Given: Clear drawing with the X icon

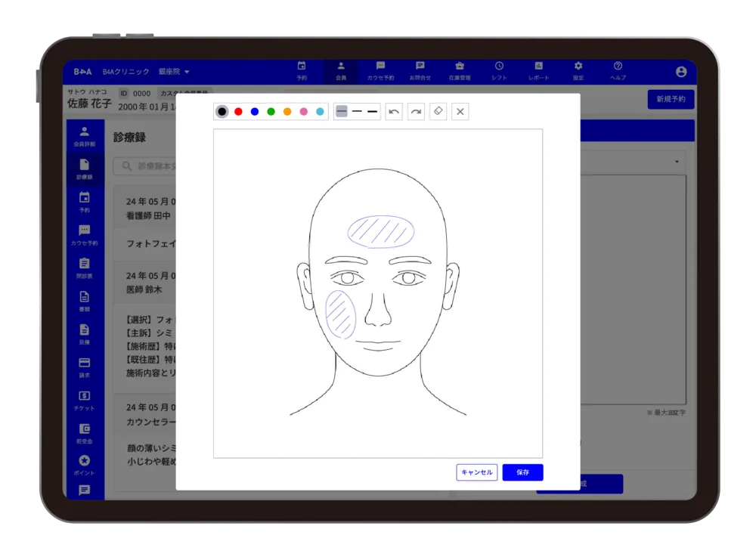Looking at the screenshot, I should click(460, 112).
